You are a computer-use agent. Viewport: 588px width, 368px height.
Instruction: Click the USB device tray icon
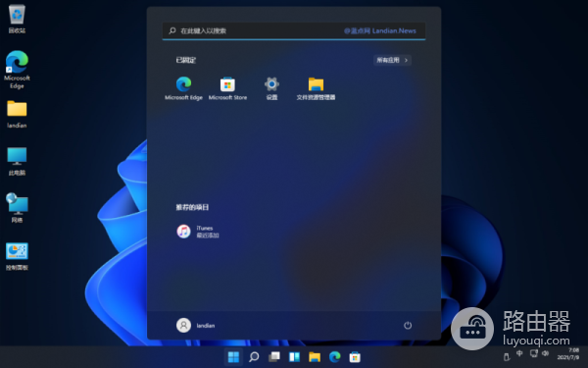507,356
